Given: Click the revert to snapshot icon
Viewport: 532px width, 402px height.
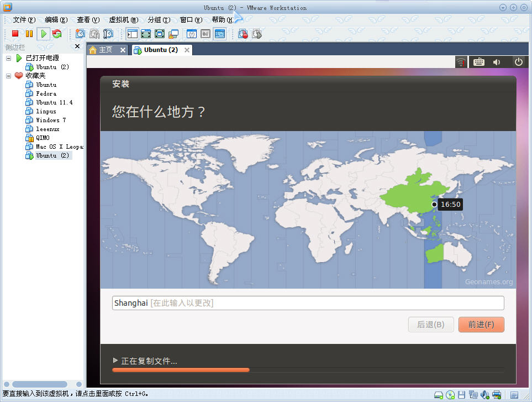Looking at the screenshot, I should coord(94,34).
